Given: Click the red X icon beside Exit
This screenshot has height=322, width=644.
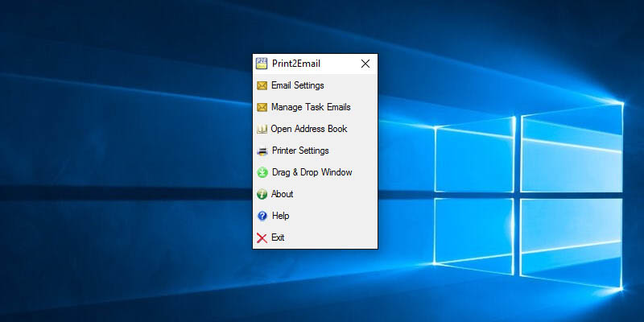Looking at the screenshot, I should pyautogui.click(x=262, y=237).
